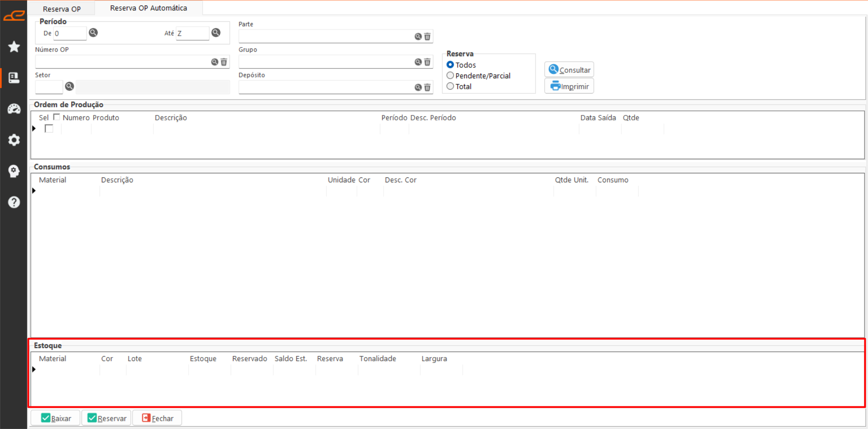
Task: Click the favorites star sidebar icon
Action: [x=14, y=47]
